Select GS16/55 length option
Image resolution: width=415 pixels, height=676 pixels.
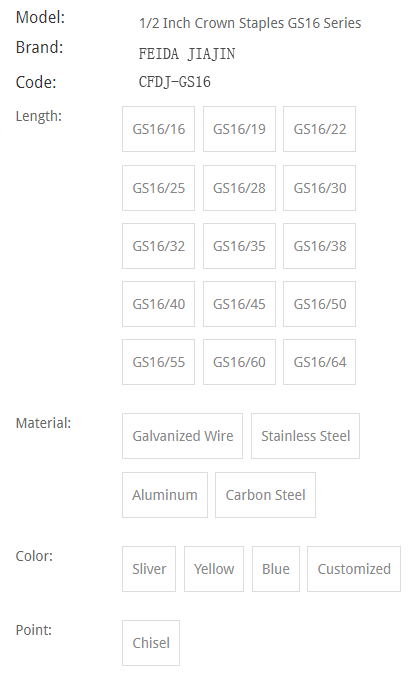coord(158,362)
